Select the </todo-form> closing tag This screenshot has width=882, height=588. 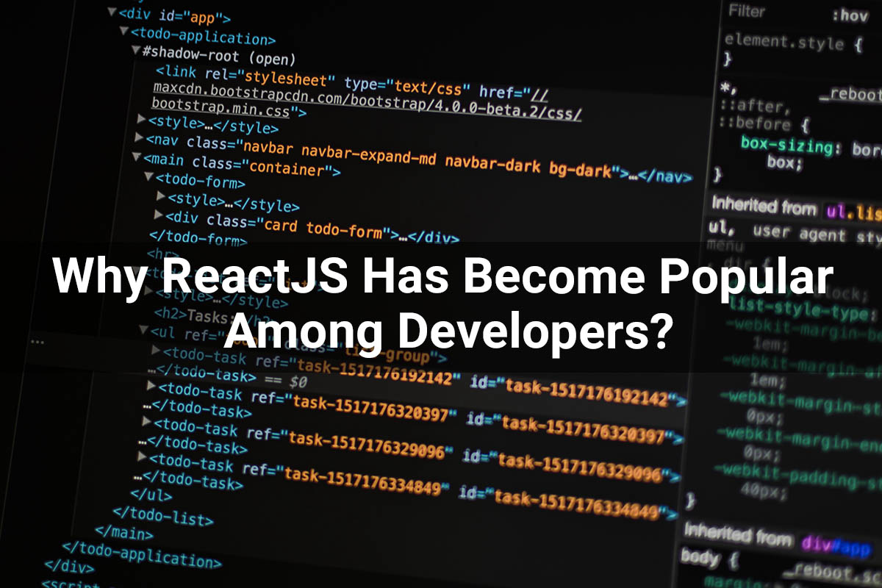tap(198, 237)
